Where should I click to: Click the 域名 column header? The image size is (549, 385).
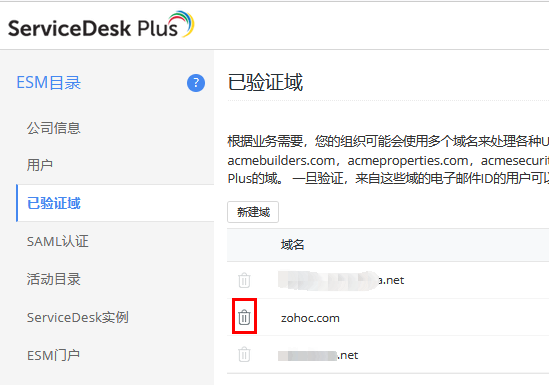coord(292,244)
